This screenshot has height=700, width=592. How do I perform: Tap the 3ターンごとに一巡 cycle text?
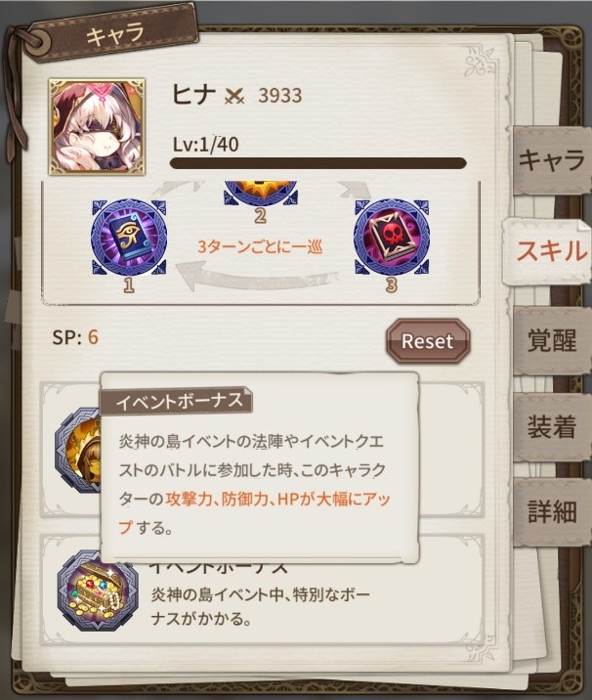click(x=260, y=247)
